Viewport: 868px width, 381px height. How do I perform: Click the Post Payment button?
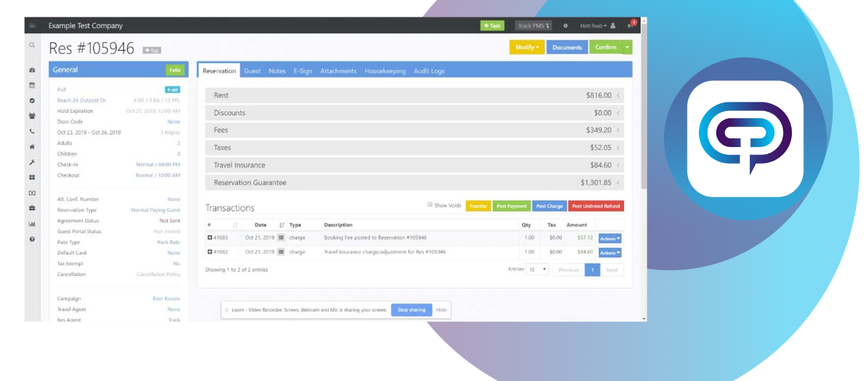point(512,206)
